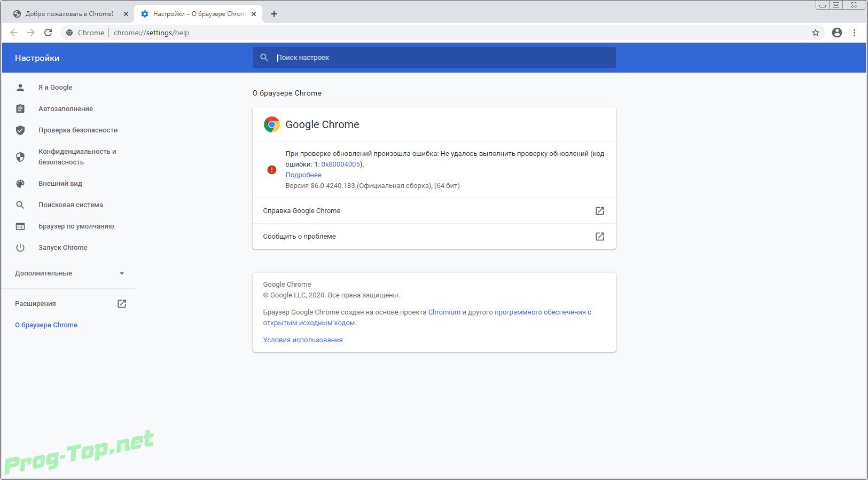Click the window icon for 'Браузер по умолчанию'
This screenshot has height=480, width=868.
pyautogui.click(x=20, y=226)
